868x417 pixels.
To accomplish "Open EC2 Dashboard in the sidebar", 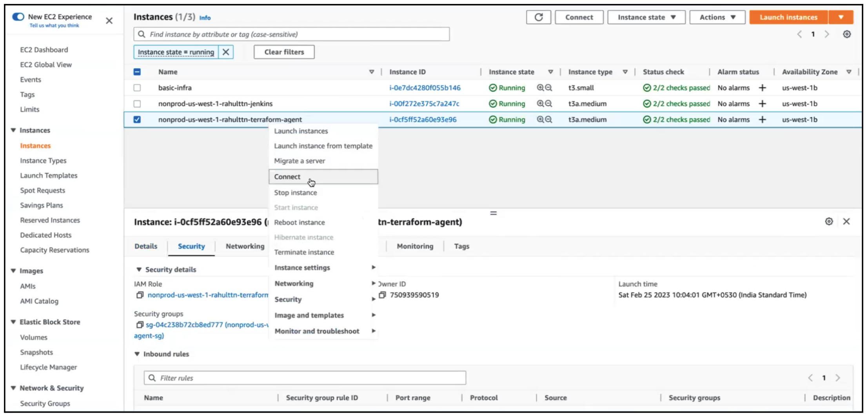I will click(44, 50).
